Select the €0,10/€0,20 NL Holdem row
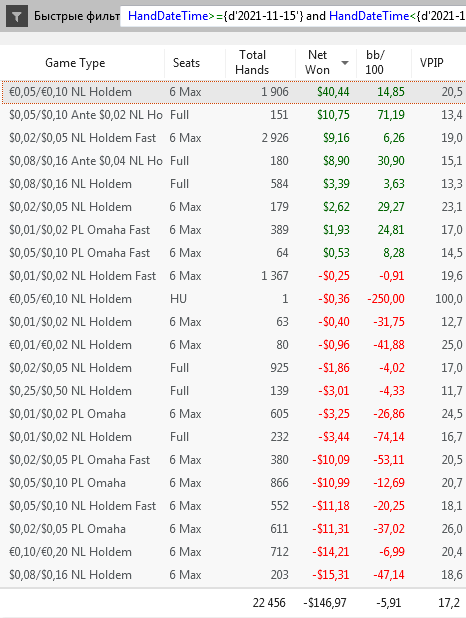 pyautogui.click(x=233, y=552)
